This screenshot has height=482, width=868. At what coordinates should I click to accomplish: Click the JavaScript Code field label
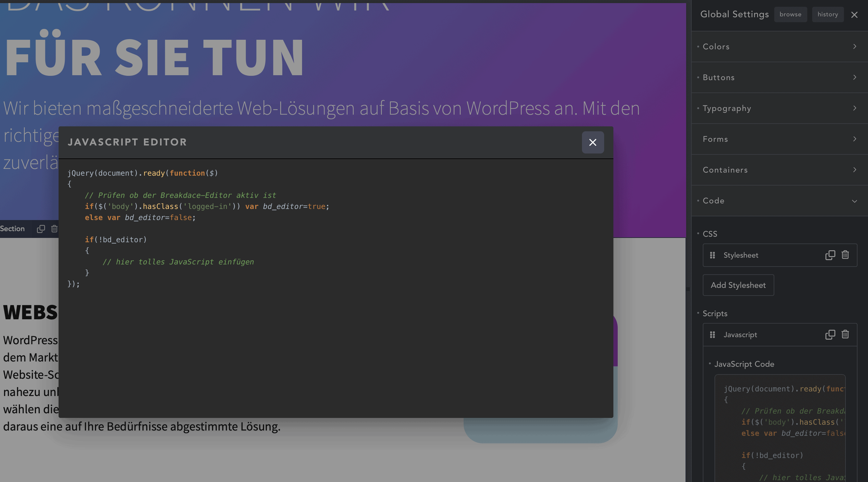[x=744, y=364]
